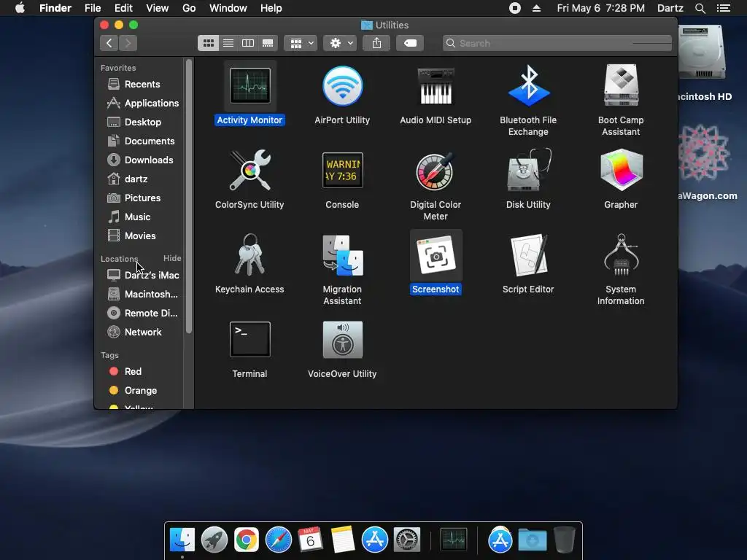747x560 pixels.
Task: Open Spotlight search in the menu bar
Action: [700, 8]
